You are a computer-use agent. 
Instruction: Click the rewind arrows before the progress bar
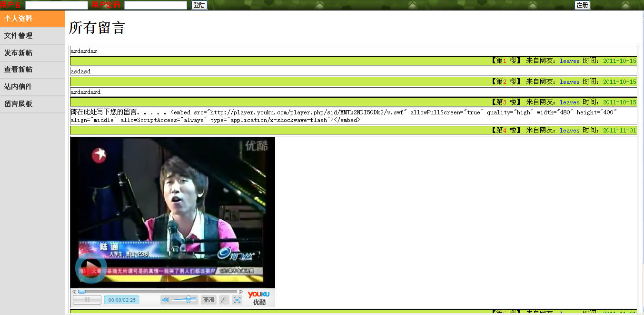click(74, 292)
